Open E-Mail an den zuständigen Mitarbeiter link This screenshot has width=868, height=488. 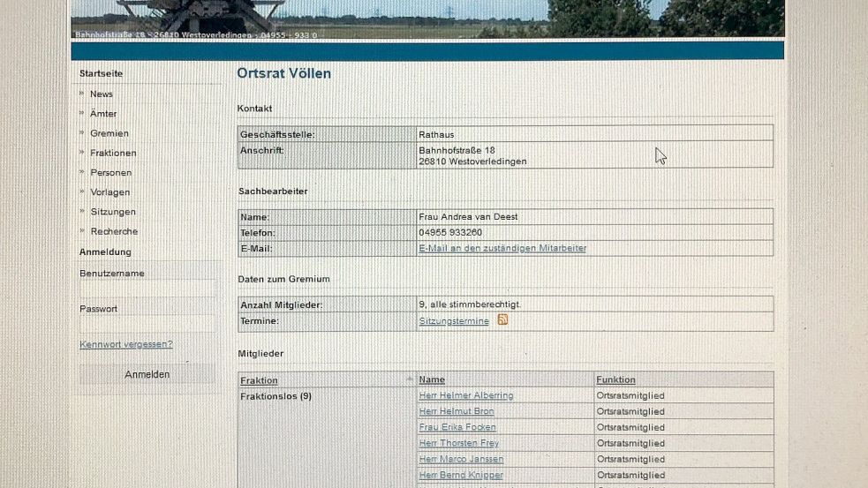point(502,249)
